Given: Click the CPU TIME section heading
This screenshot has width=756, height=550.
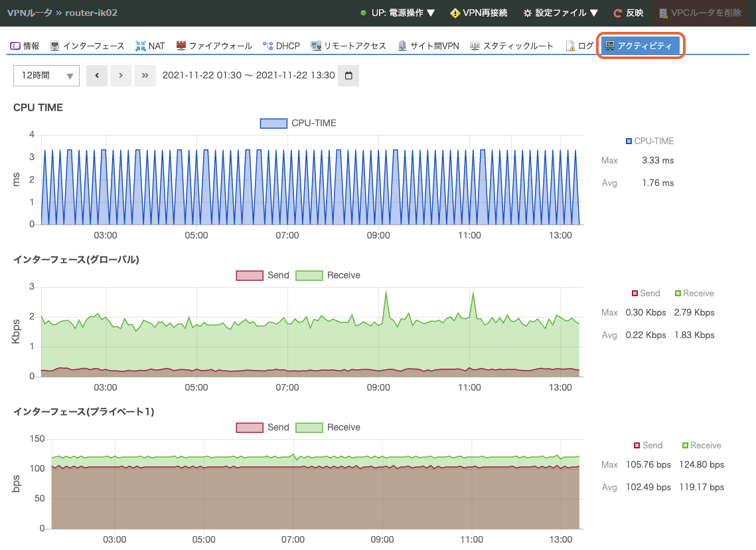Looking at the screenshot, I should tap(38, 108).
